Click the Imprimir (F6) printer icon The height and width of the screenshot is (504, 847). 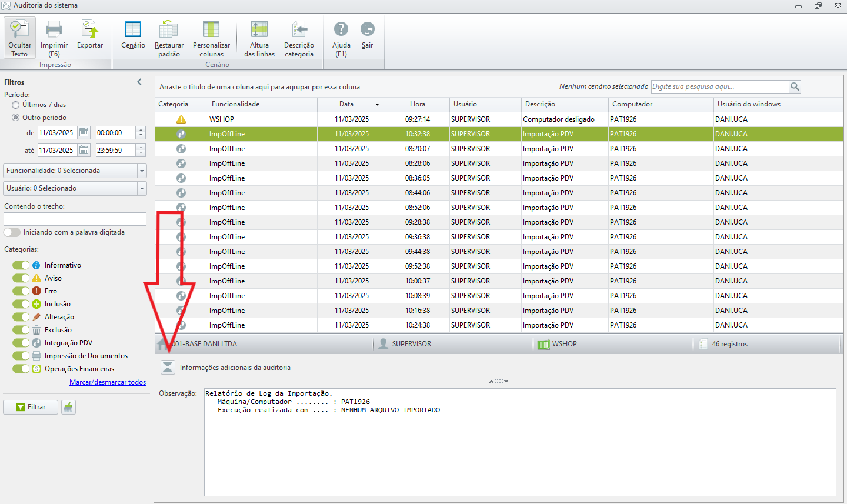54,29
